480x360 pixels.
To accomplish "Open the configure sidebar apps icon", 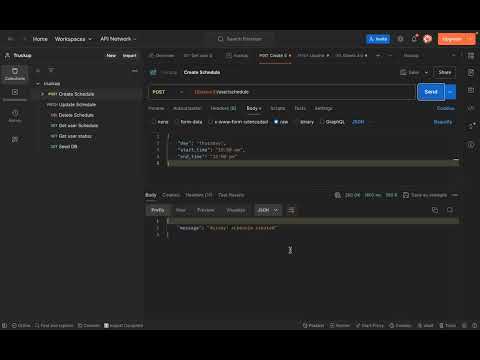I will [x=15, y=139].
